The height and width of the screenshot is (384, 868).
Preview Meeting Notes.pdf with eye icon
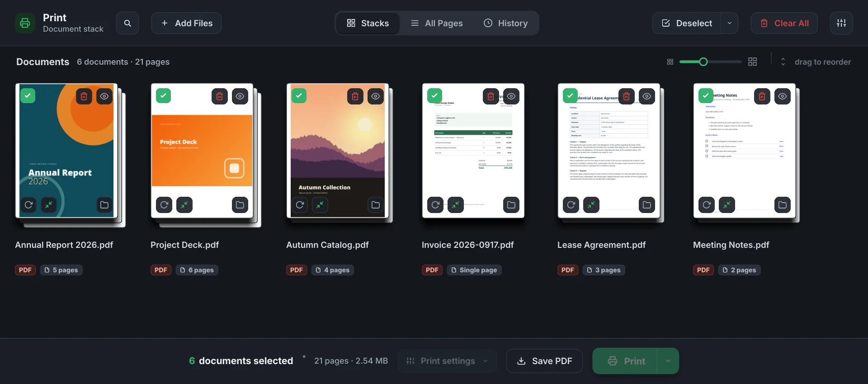(x=783, y=96)
